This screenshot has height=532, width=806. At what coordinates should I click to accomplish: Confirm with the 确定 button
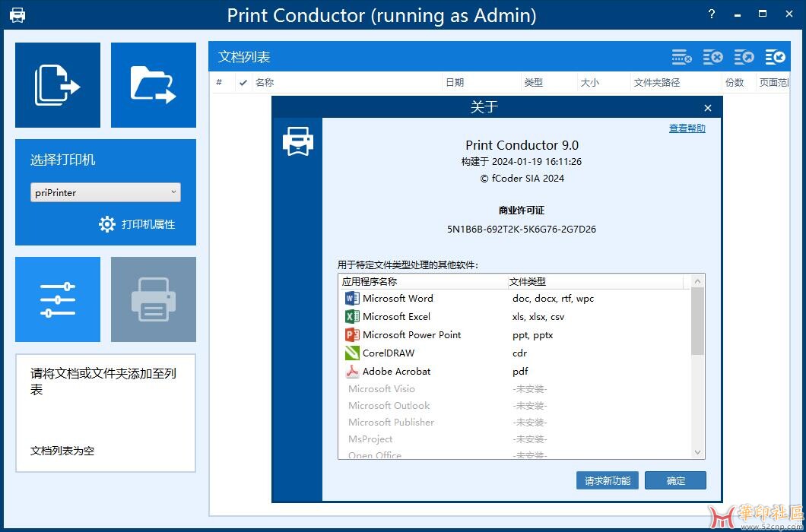676,480
